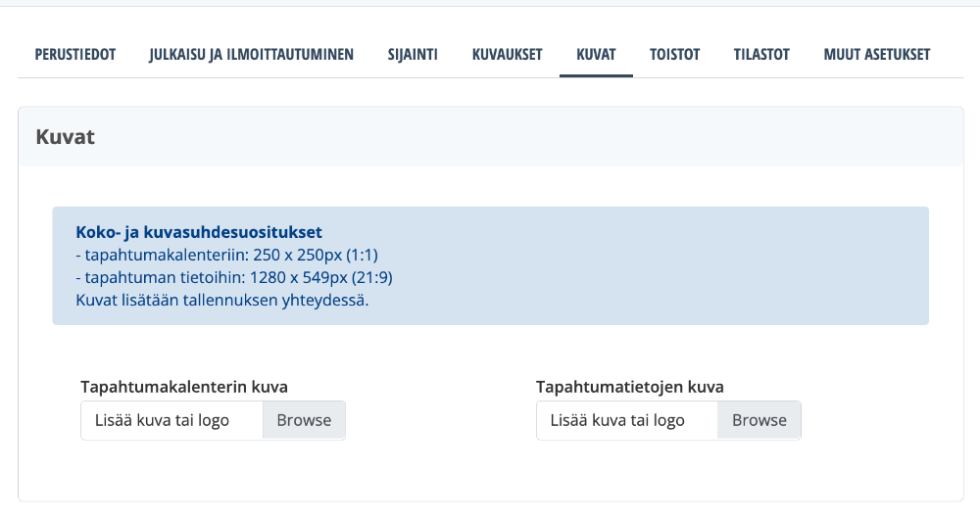Open the Toistot tab
Image resolution: width=980 pixels, height=520 pixels.
pyautogui.click(x=674, y=55)
